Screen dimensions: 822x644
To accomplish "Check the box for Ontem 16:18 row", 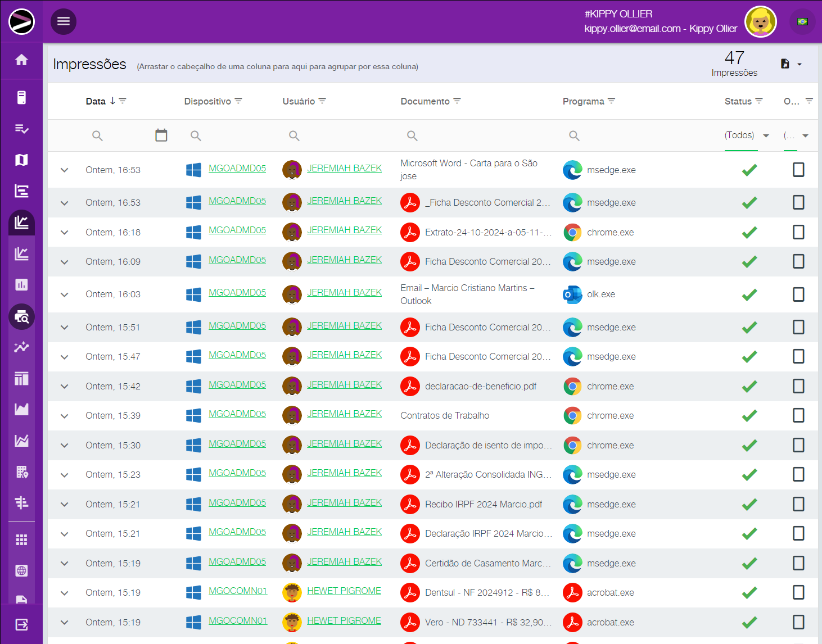I will [798, 232].
